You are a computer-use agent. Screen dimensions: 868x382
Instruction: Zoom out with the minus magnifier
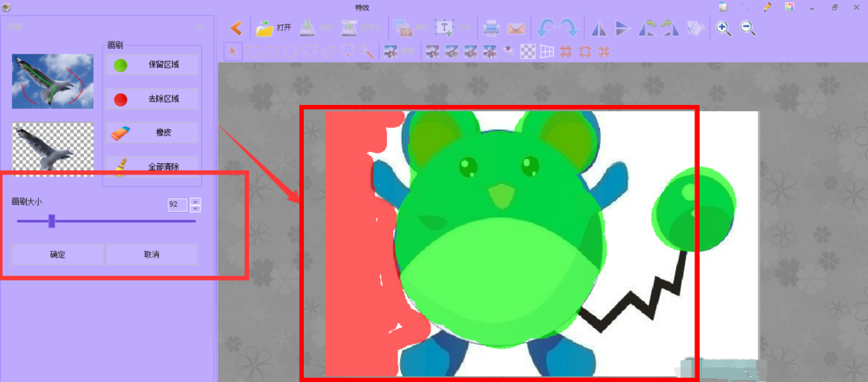click(x=748, y=28)
